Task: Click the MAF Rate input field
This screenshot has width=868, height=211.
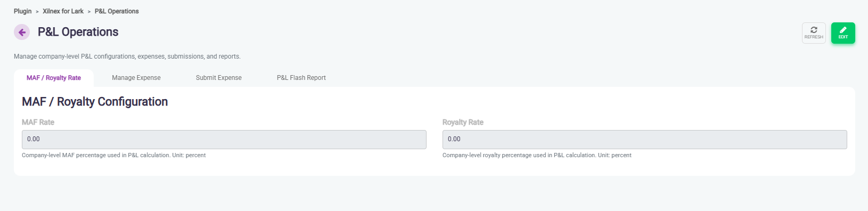Action: pos(224,140)
